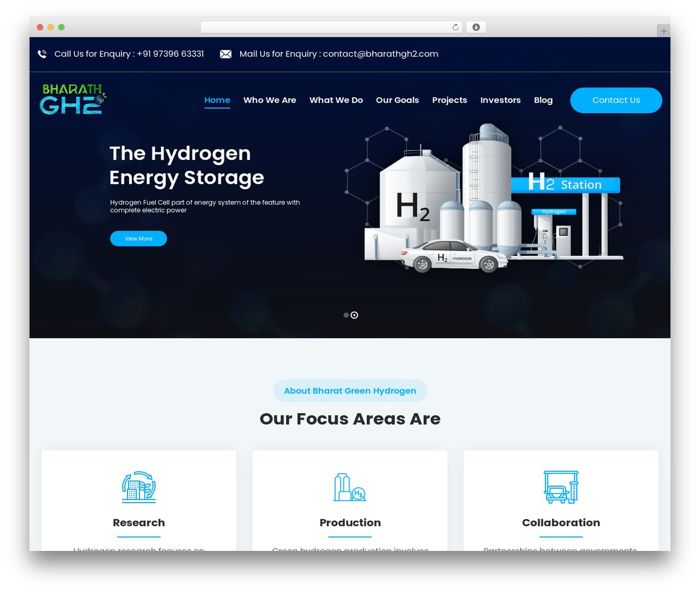This screenshot has width=700, height=593.
Task: Click The Hydrogen Energy Storage headline
Action: point(186,165)
